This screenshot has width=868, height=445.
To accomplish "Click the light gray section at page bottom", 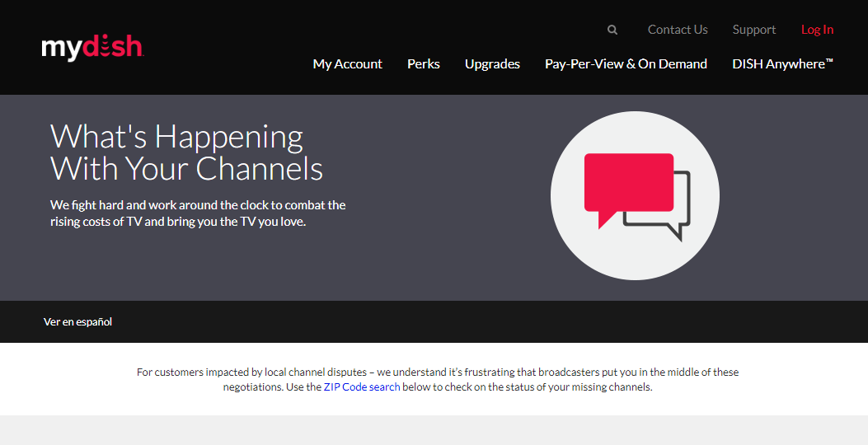I will pyautogui.click(x=434, y=430).
